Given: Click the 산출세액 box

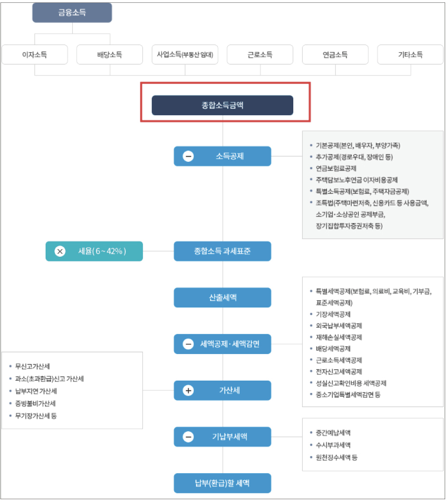Looking at the screenshot, I should 223,298.
